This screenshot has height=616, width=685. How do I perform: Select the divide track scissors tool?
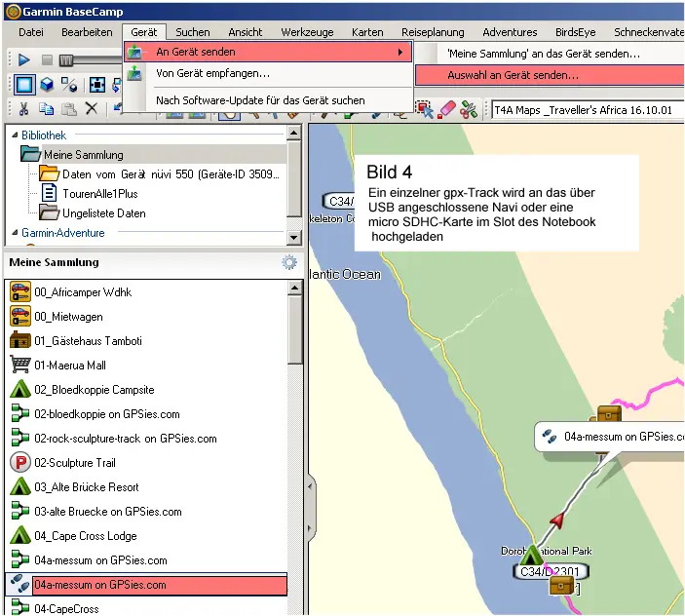pyautogui.click(x=469, y=109)
